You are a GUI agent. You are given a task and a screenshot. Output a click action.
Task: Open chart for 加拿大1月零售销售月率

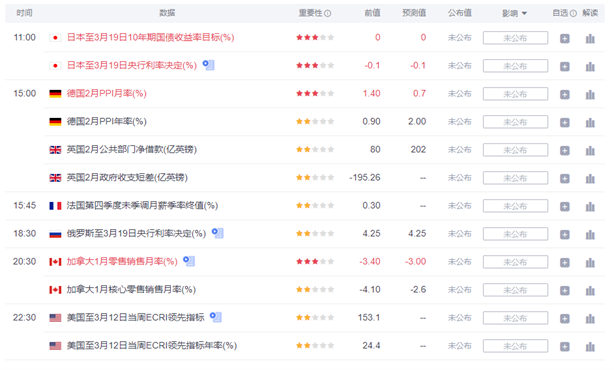[590, 262]
